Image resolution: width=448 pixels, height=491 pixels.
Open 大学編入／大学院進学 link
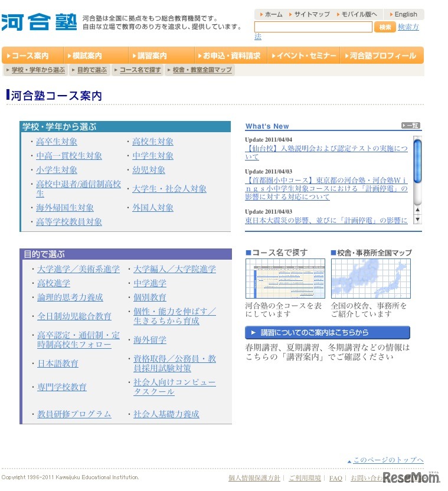(x=175, y=269)
